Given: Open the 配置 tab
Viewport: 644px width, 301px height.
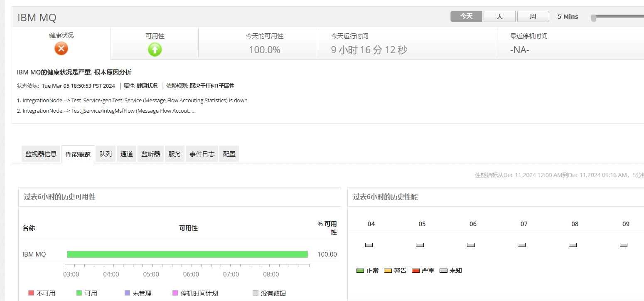Looking at the screenshot, I should click(229, 154).
